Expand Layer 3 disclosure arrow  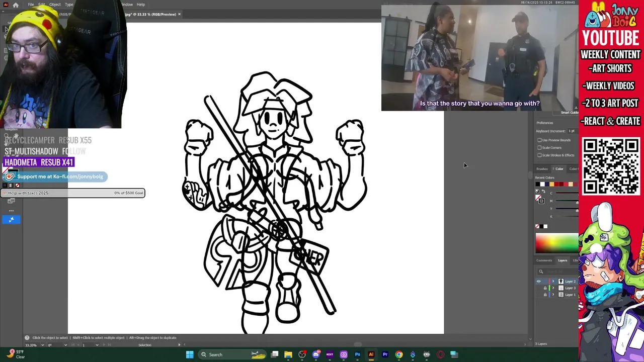(553, 288)
